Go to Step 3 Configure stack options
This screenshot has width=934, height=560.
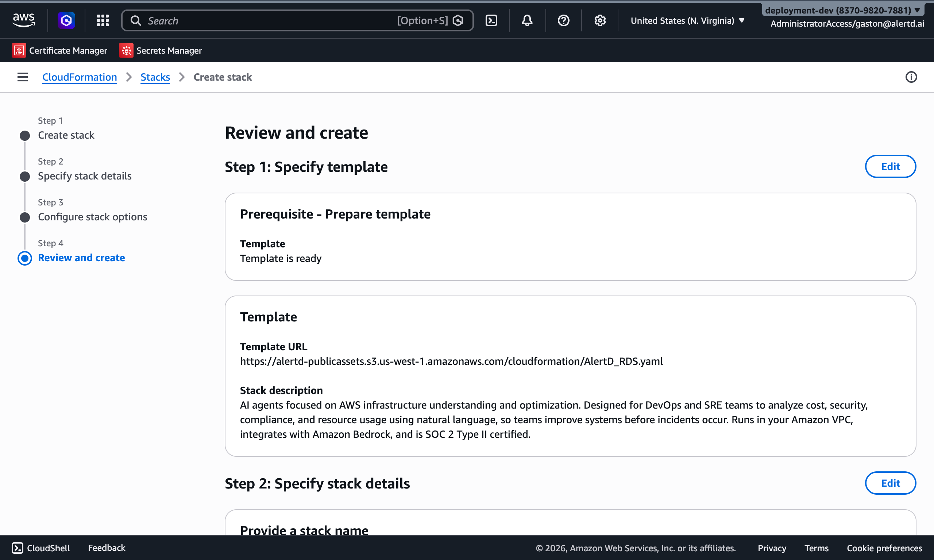[x=92, y=217]
